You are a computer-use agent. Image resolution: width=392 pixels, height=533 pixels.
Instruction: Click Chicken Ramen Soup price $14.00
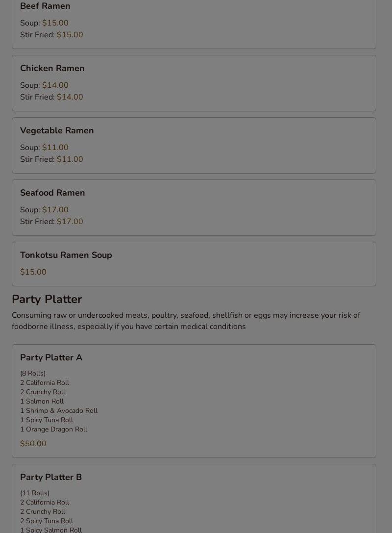coord(55,85)
